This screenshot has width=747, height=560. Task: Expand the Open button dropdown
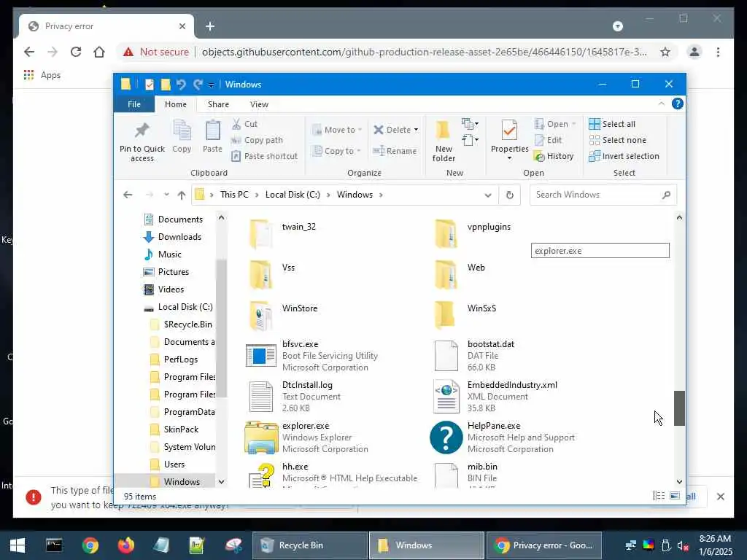coord(573,124)
